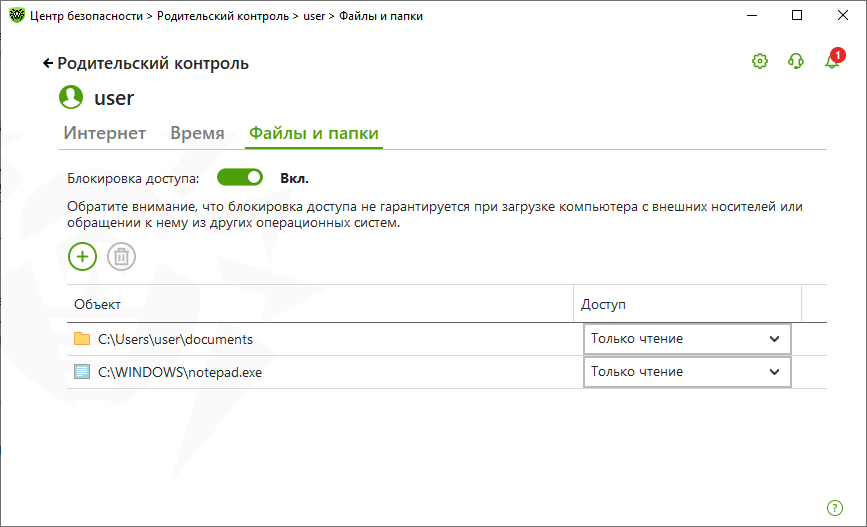This screenshot has height=527, width=867.
Task: Open access dropdown for notepad.exe
Action: coord(687,372)
